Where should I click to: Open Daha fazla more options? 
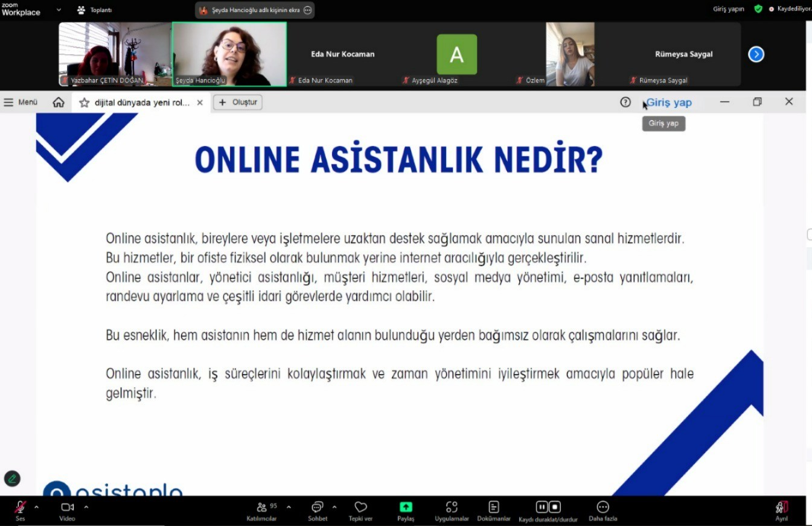click(x=603, y=507)
